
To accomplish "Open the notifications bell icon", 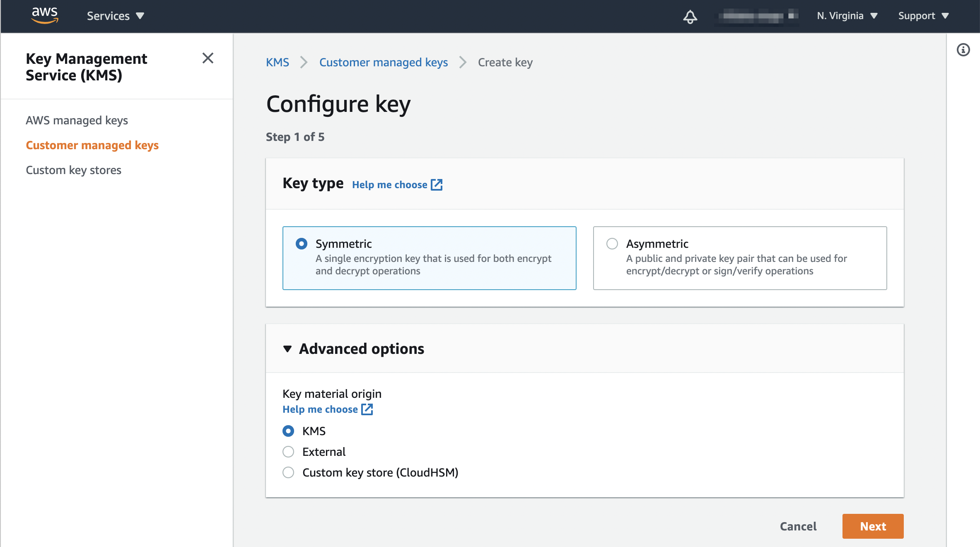I will click(x=690, y=17).
